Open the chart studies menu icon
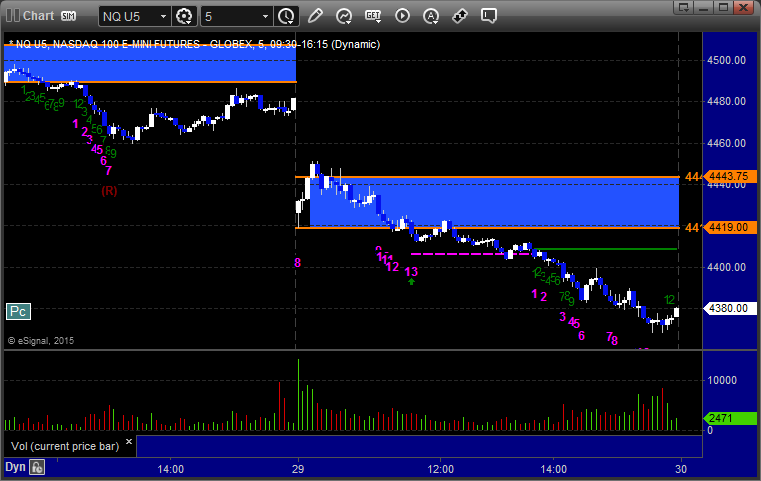761x481 pixels. coord(344,16)
